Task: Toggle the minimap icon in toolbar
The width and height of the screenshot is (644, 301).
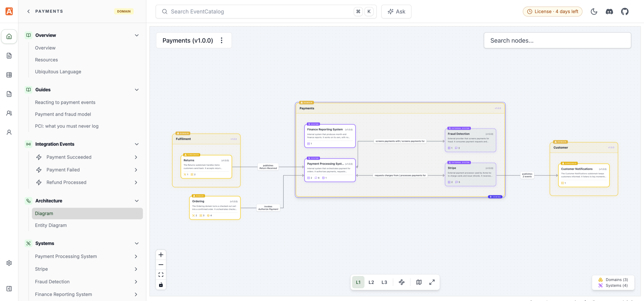Action: 419,282
